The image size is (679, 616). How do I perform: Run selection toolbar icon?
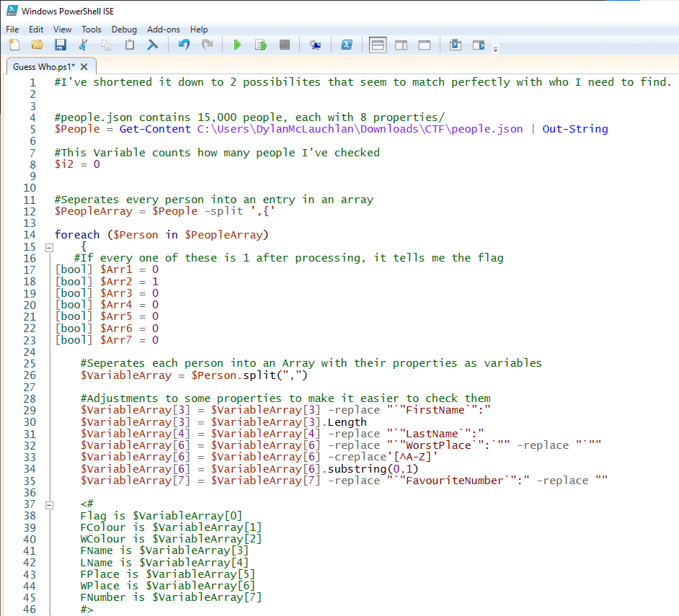click(x=261, y=45)
